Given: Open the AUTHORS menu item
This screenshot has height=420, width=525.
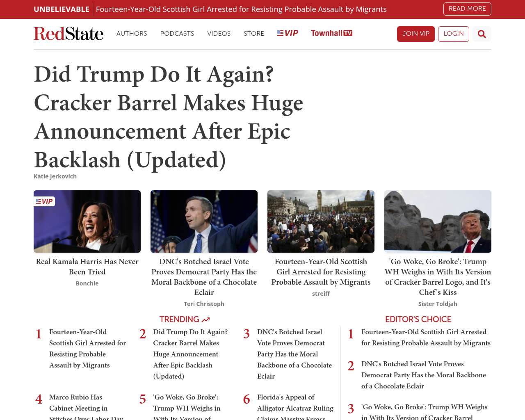Looking at the screenshot, I should [132, 34].
